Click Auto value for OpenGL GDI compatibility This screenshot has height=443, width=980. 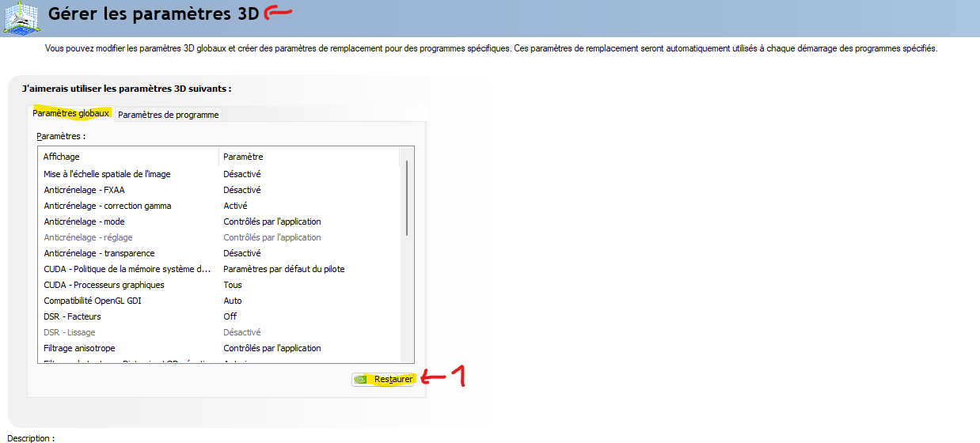point(233,301)
